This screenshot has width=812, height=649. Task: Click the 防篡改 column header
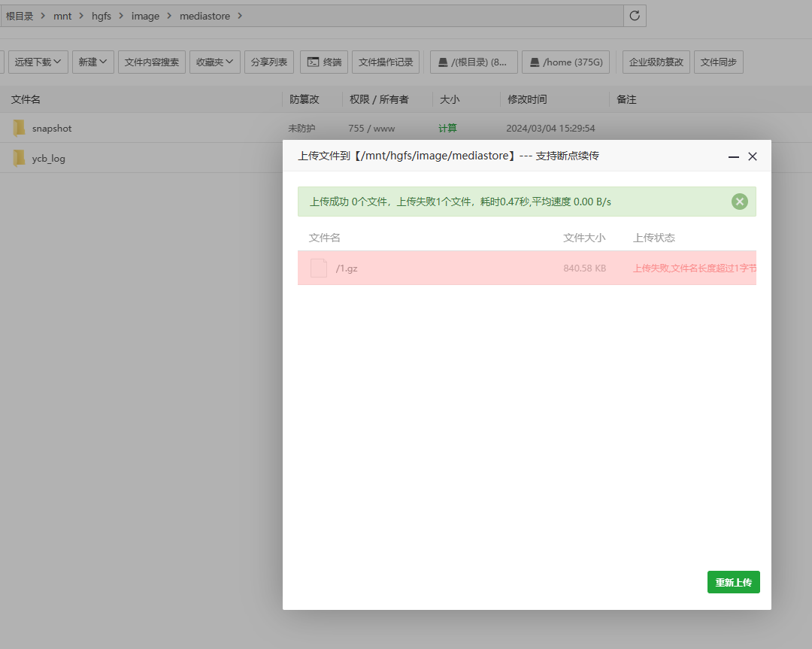click(304, 99)
